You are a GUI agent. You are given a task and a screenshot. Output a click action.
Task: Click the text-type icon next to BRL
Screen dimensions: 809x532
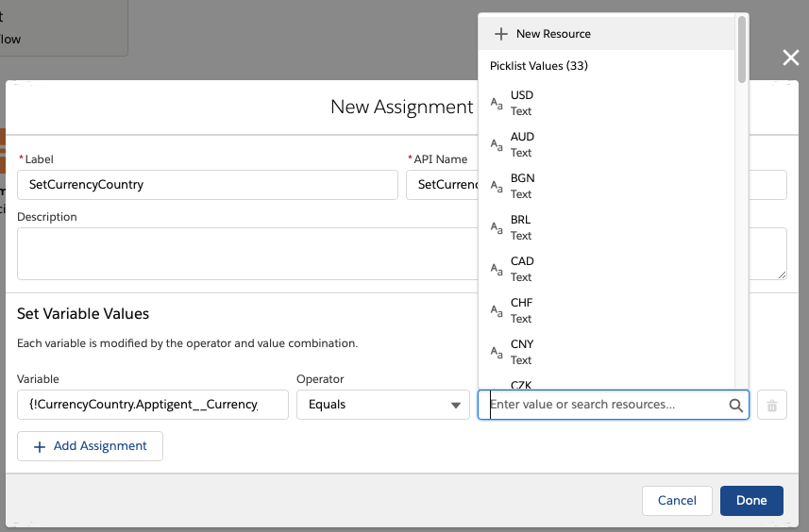(497, 228)
